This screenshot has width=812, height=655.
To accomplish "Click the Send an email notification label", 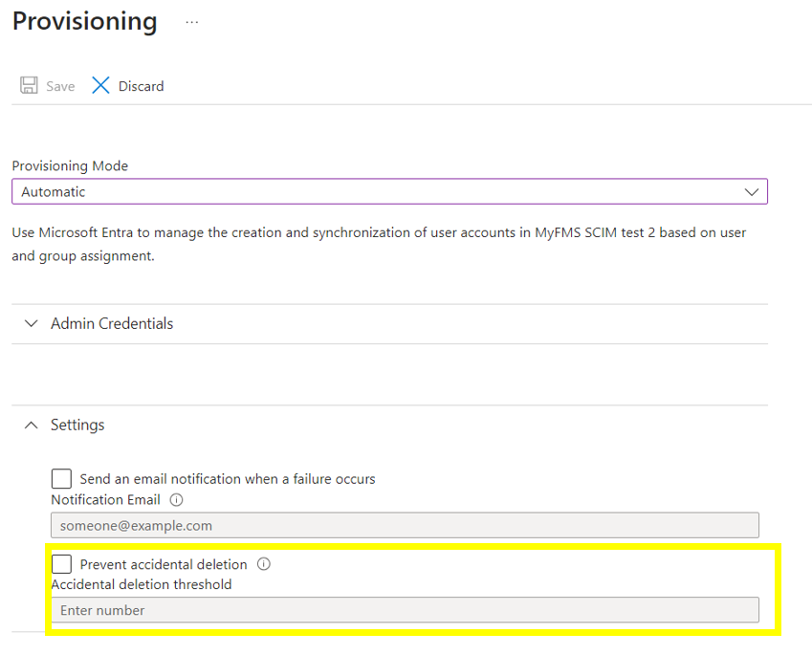I will click(228, 479).
